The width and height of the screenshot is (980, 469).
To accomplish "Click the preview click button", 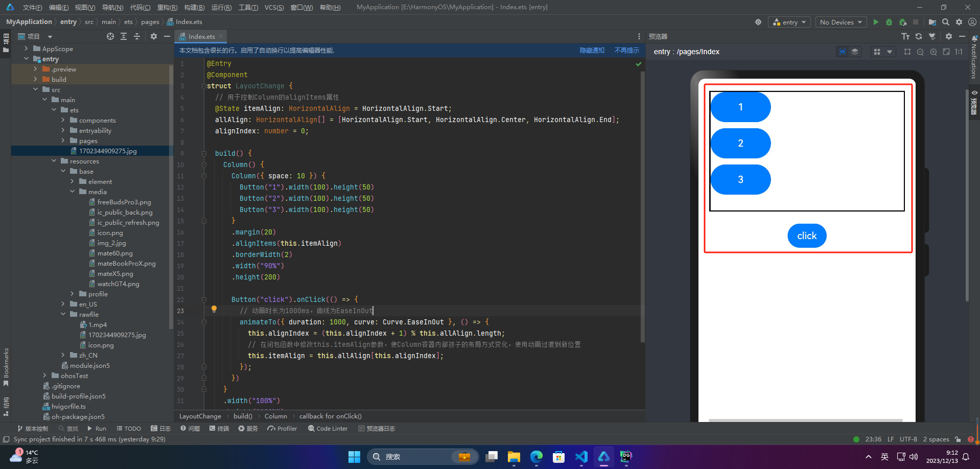I will coord(807,236).
